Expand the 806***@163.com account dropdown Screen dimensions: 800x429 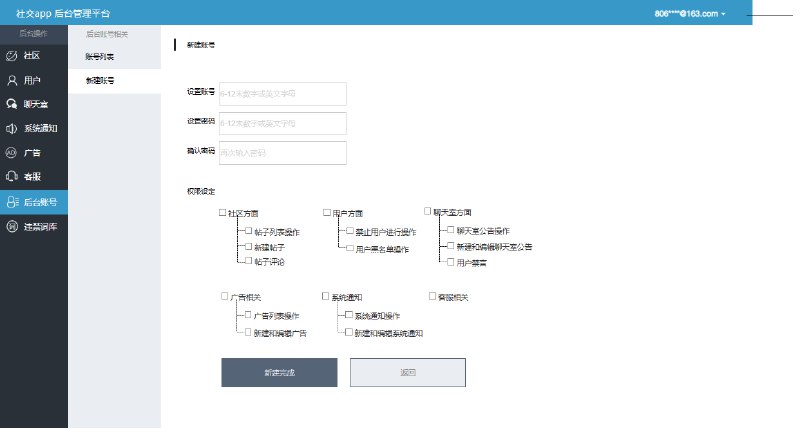point(690,14)
